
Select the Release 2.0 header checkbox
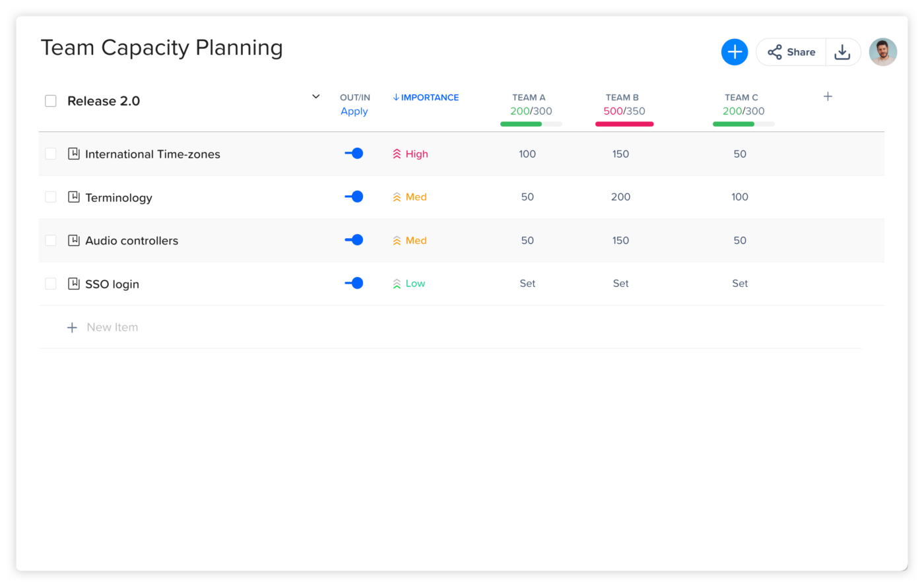(x=51, y=101)
